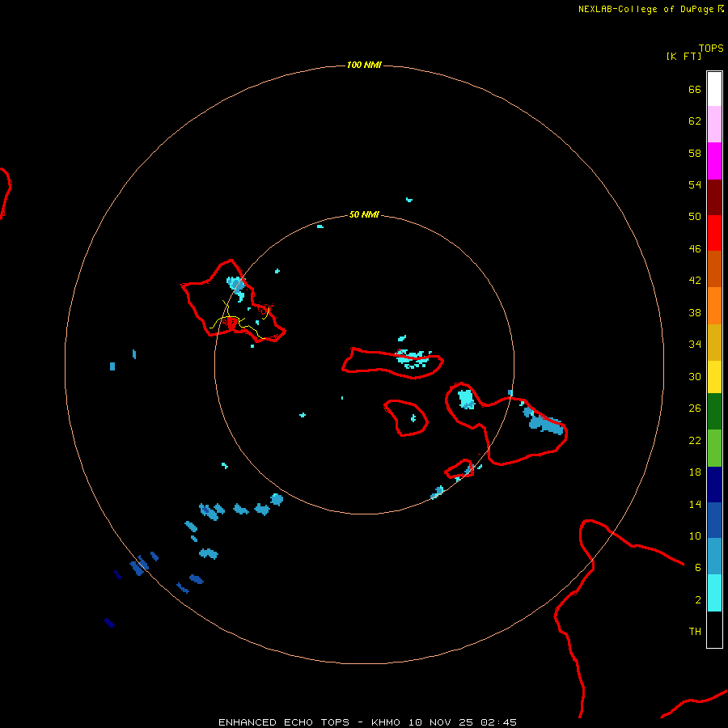Click the 46 legend value
728x728 pixels.
pos(695,249)
